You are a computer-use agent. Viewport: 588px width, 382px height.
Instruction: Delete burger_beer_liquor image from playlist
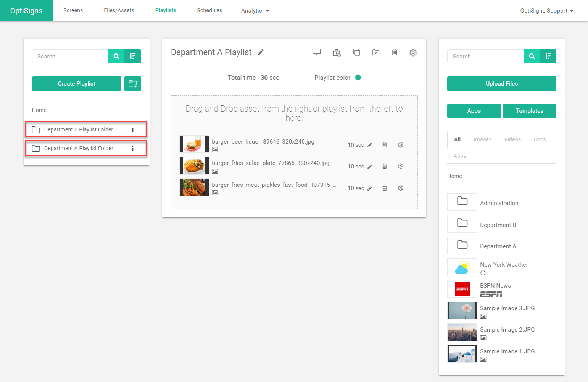point(385,145)
